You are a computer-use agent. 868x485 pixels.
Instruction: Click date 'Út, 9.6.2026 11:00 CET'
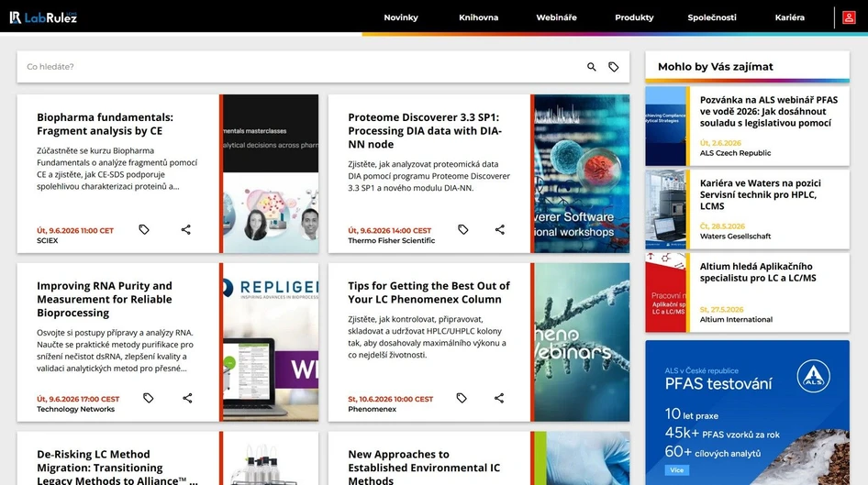[75, 231]
